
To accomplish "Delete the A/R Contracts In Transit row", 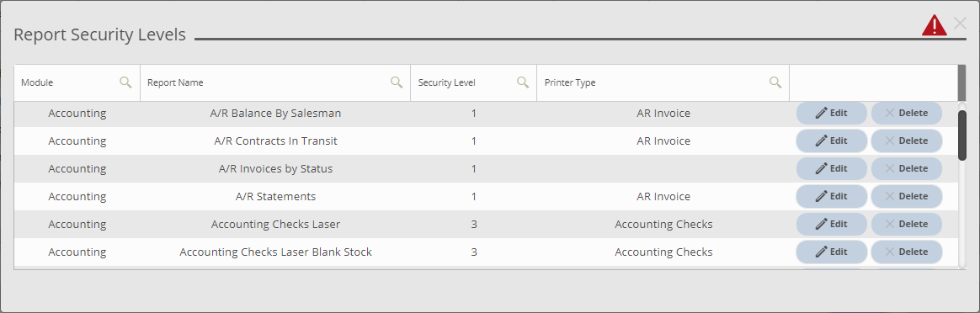I will tap(906, 141).
